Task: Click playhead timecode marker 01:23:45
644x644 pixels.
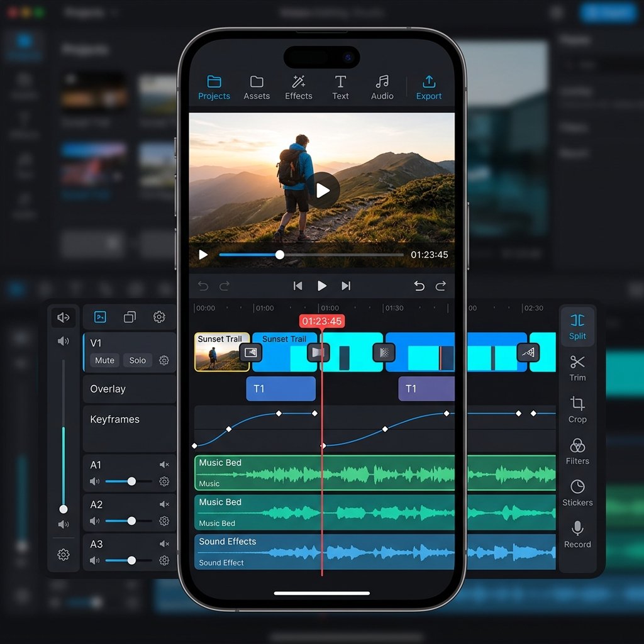Action: (x=322, y=321)
